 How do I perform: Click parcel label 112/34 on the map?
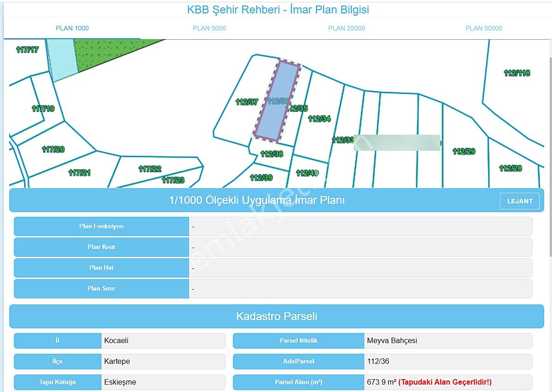[x=319, y=119]
